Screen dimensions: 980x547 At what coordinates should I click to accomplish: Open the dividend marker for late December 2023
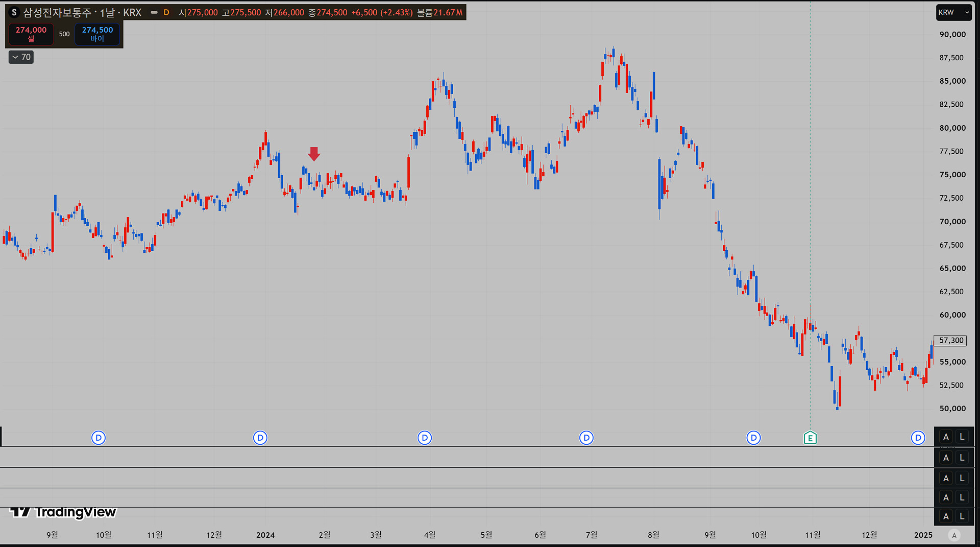pyautogui.click(x=260, y=438)
